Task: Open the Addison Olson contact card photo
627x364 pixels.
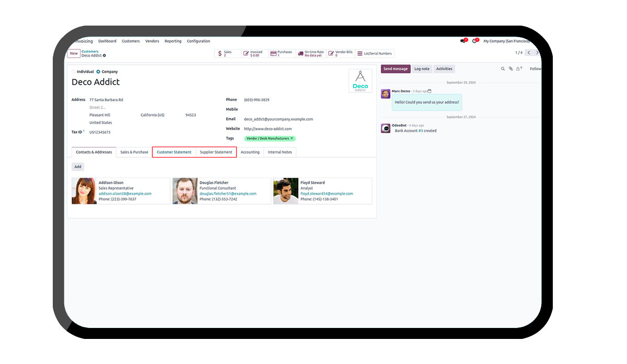Action: (84, 191)
